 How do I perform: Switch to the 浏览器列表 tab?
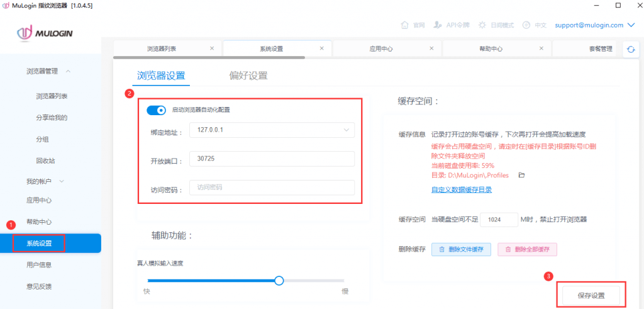tap(162, 48)
